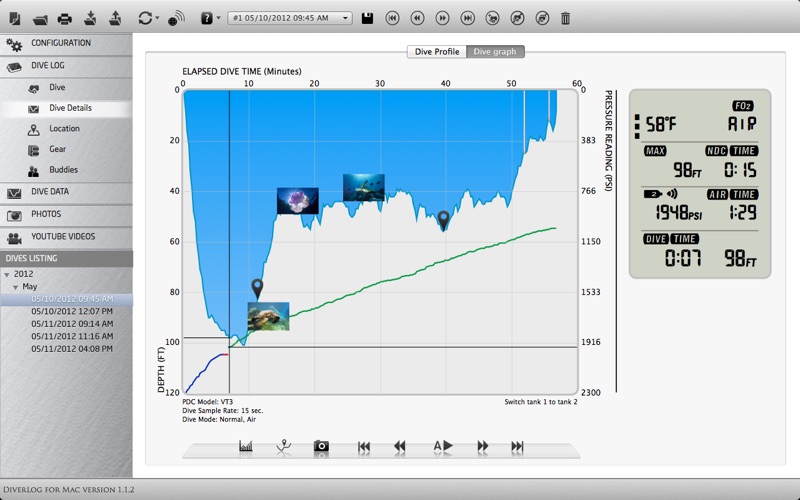Switch to the Dive graph tab

point(495,52)
